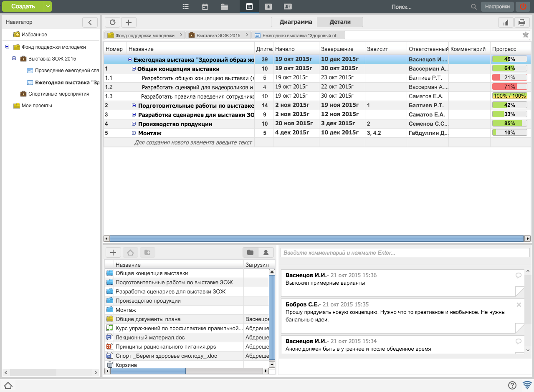
Task: Open the reports chart icon in top bar
Action: point(268,7)
